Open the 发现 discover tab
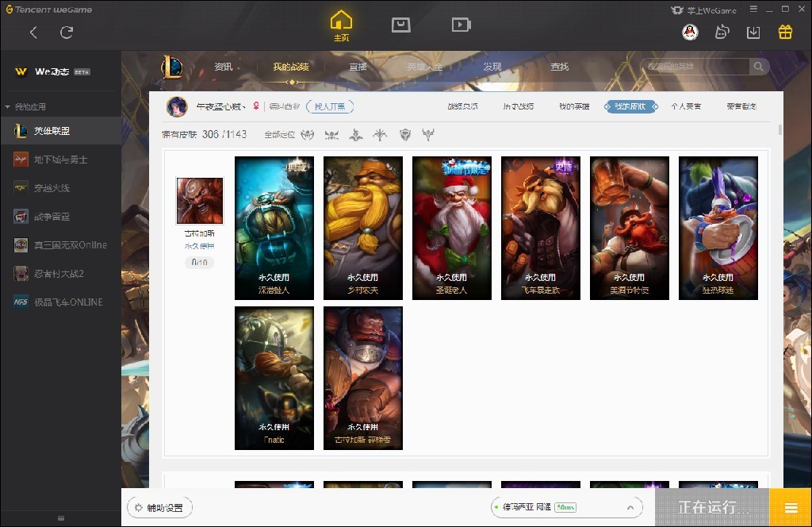The image size is (812, 527). [x=492, y=67]
